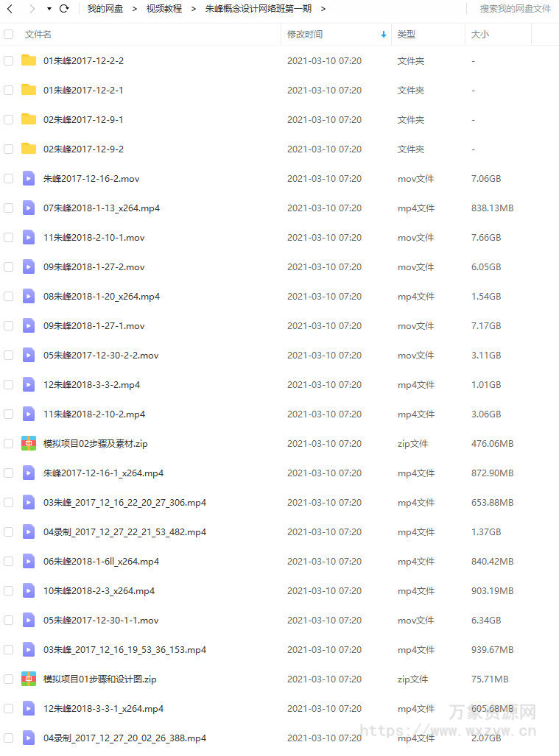Click folder icon of 02朱峰2017-12-9-2
Image resolution: width=559 pixels, height=756 pixels.
coord(29,149)
